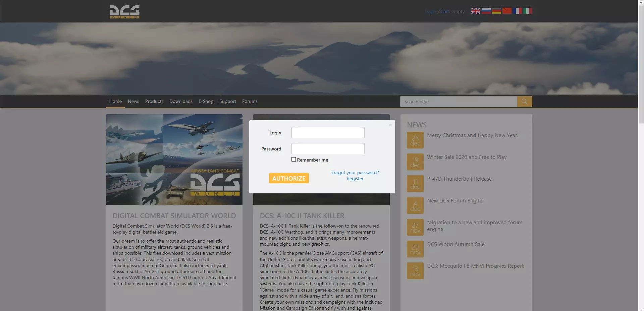Open the Support menu item

coord(228,101)
